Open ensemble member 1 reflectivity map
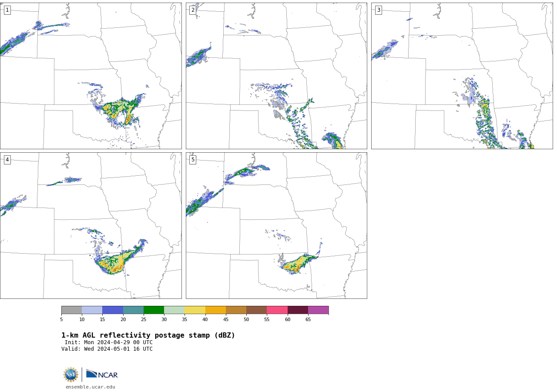 [x=91, y=76]
